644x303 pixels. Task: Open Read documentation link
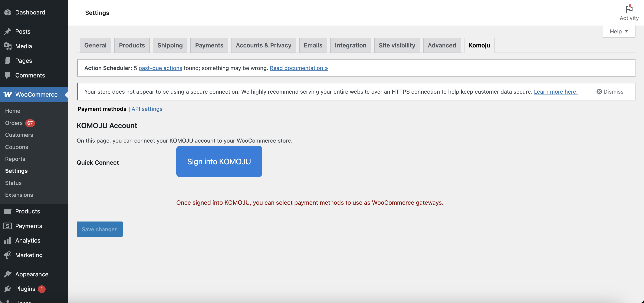click(299, 68)
